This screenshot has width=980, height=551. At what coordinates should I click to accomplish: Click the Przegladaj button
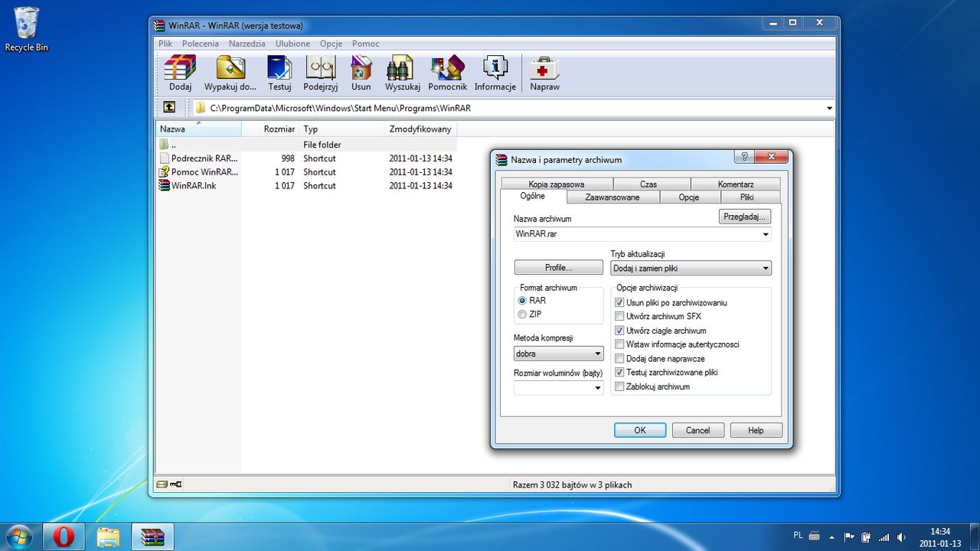[x=744, y=217]
